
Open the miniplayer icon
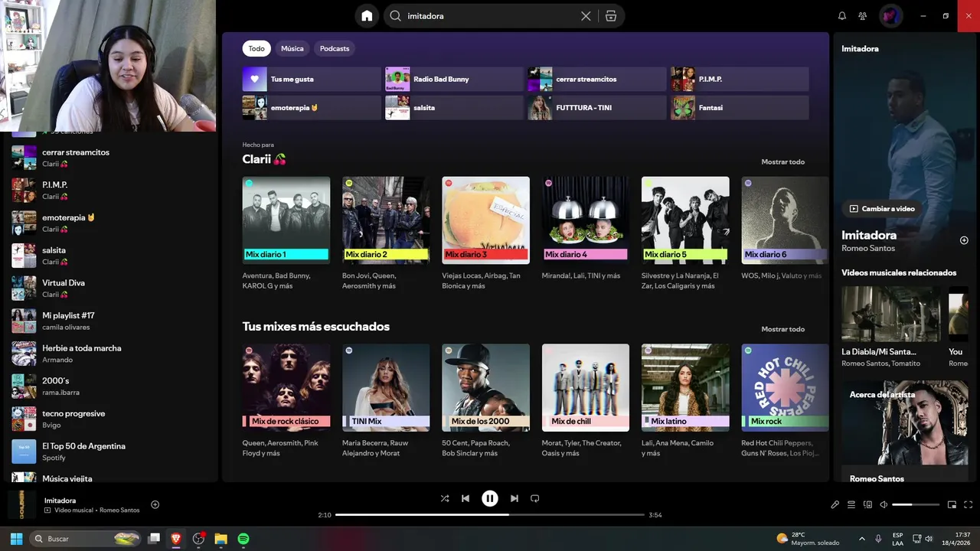coord(952,504)
